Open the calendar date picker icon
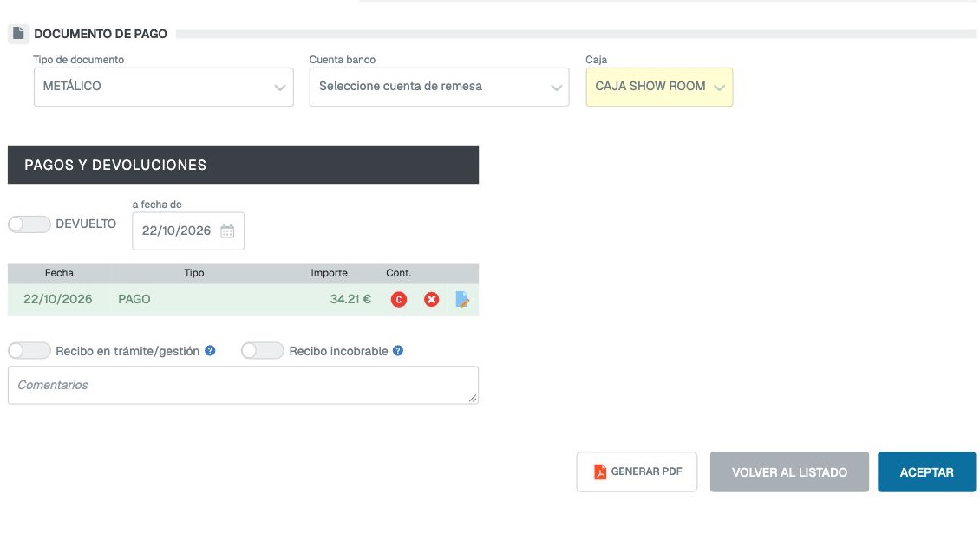 point(227,231)
